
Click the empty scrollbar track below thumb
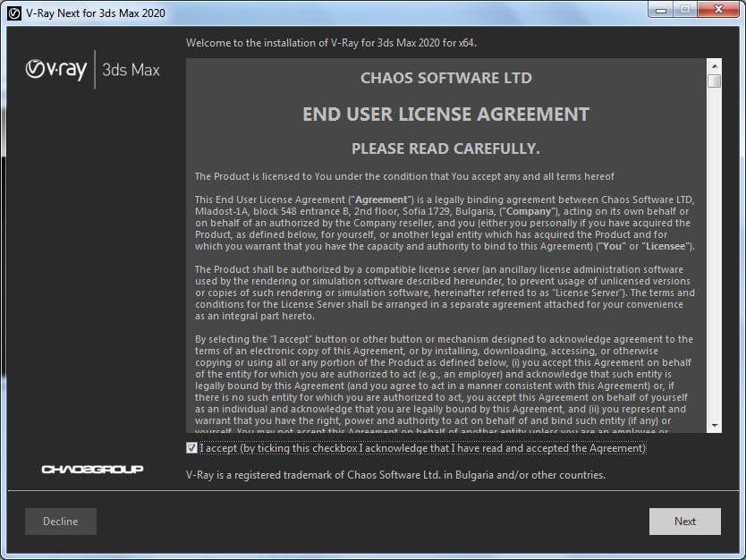coord(714,253)
